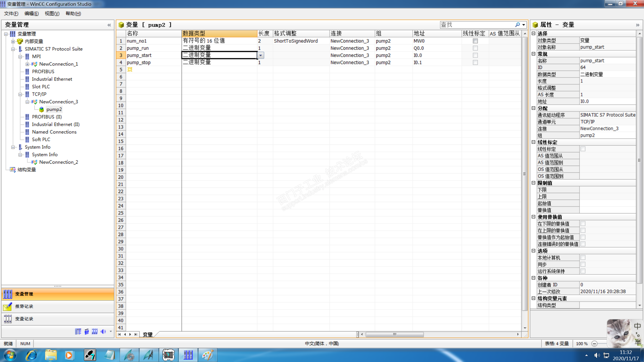Open the Help menu
Viewport: 644px width, 362px height.
(73, 14)
